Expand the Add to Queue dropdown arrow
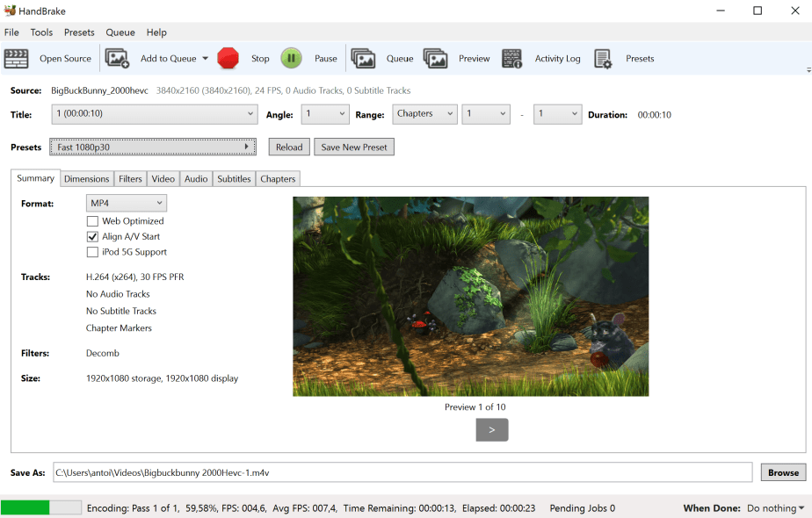Screen dimensions: 812x518 point(205,59)
